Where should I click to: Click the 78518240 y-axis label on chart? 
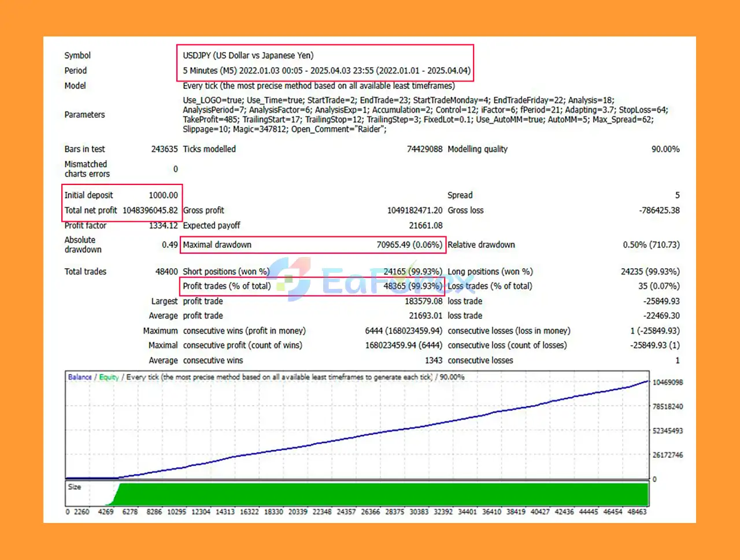coord(668,407)
